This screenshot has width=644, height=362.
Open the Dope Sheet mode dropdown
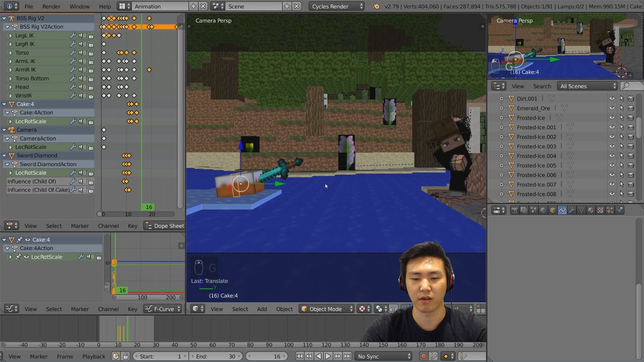coord(165,226)
